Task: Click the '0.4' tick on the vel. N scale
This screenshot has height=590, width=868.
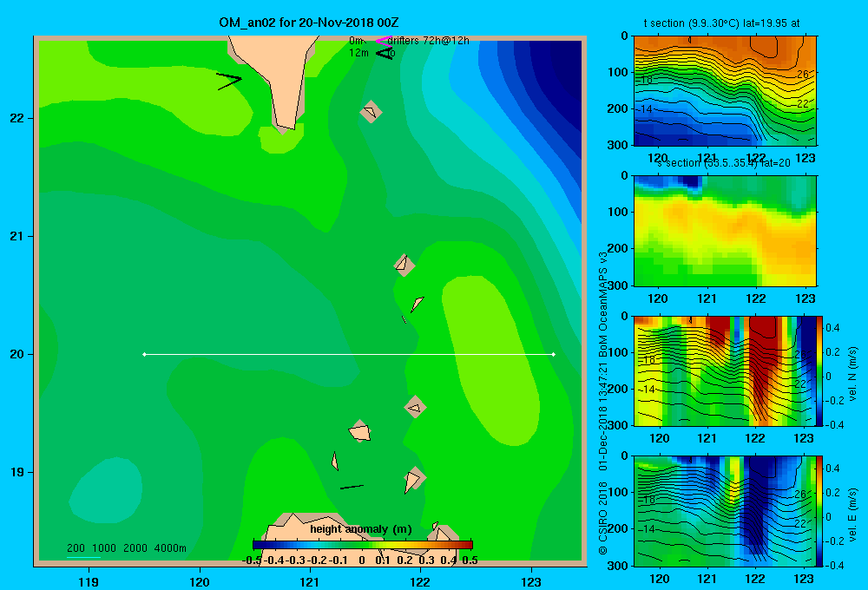Action: pos(832,328)
